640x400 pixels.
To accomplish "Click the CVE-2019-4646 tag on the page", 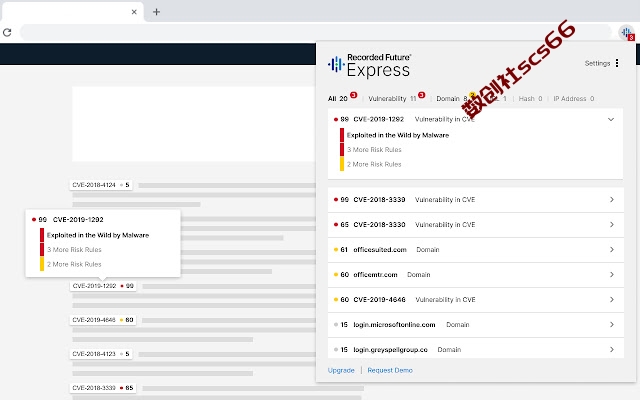I will (x=103, y=320).
